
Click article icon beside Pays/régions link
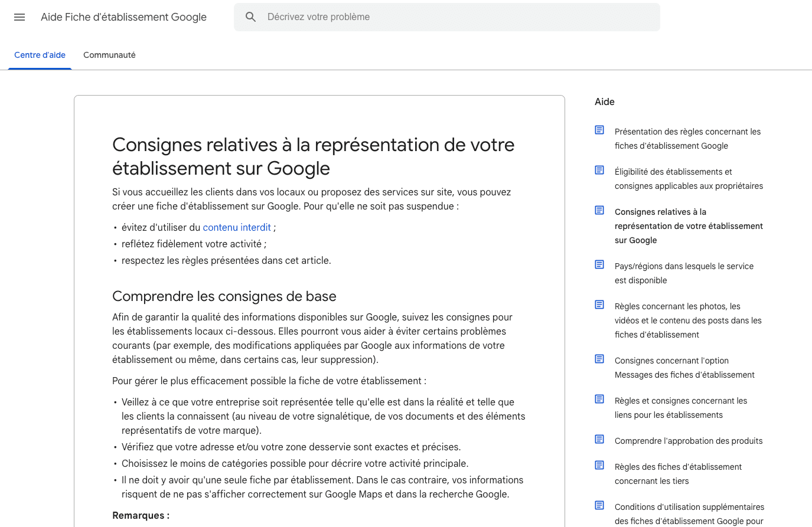599,264
